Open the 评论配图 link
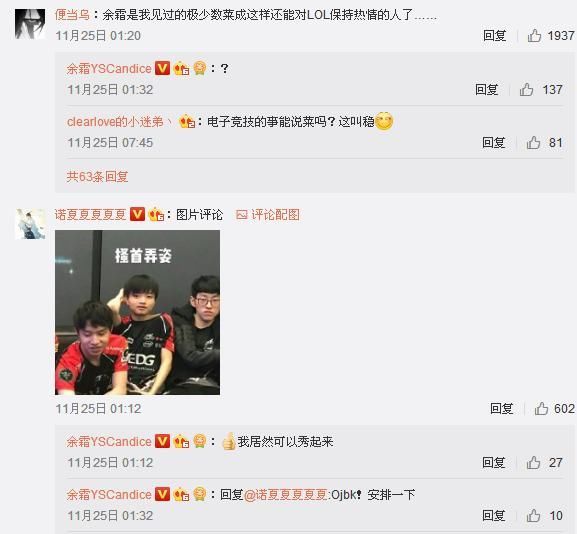The width and height of the screenshot is (577, 534). pyautogui.click(x=275, y=215)
